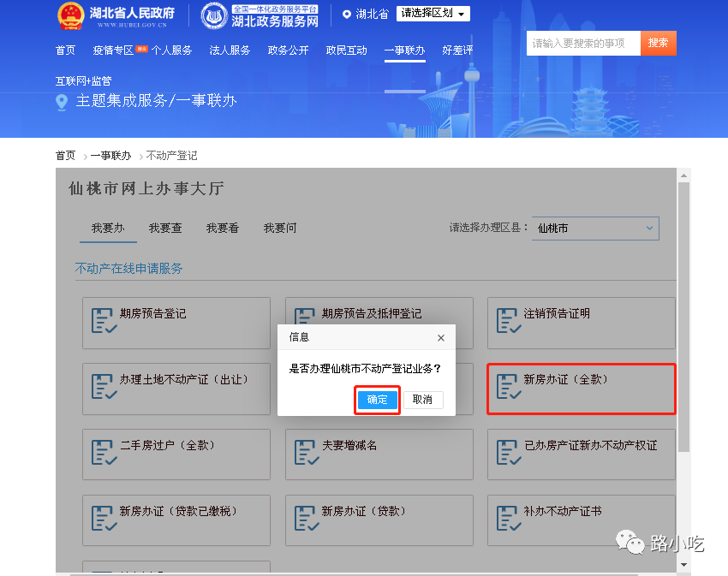Click the 补办不动产证书 document icon
This screenshot has height=576, width=728.
[509, 519]
